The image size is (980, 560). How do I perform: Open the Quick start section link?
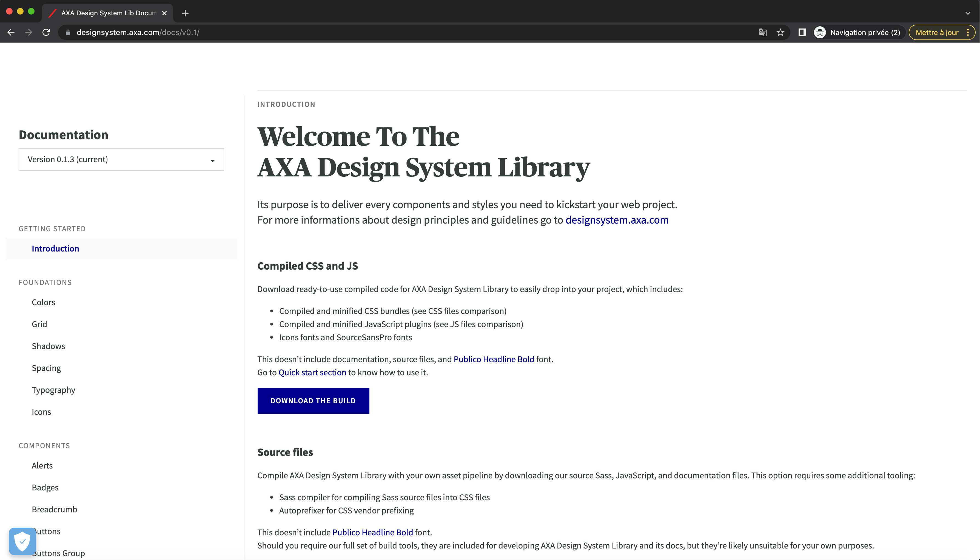[x=312, y=372]
